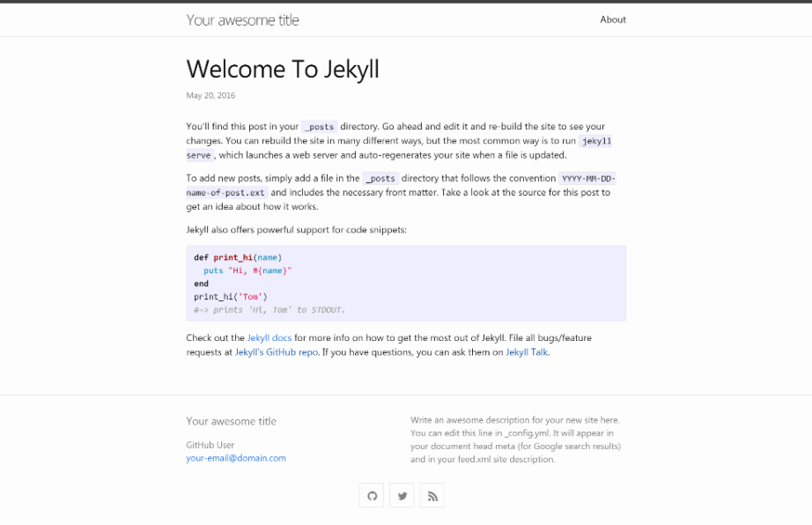Open the Jekyll docs link
This screenshot has height=525, width=812.
pos(269,337)
